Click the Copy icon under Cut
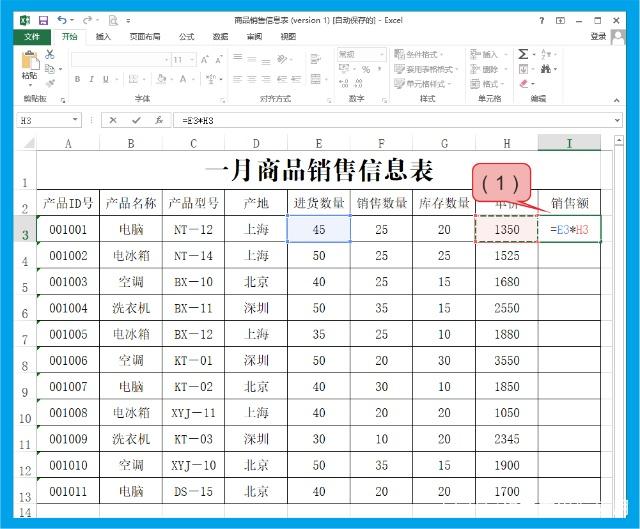This screenshot has height=529, width=640. point(50,69)
